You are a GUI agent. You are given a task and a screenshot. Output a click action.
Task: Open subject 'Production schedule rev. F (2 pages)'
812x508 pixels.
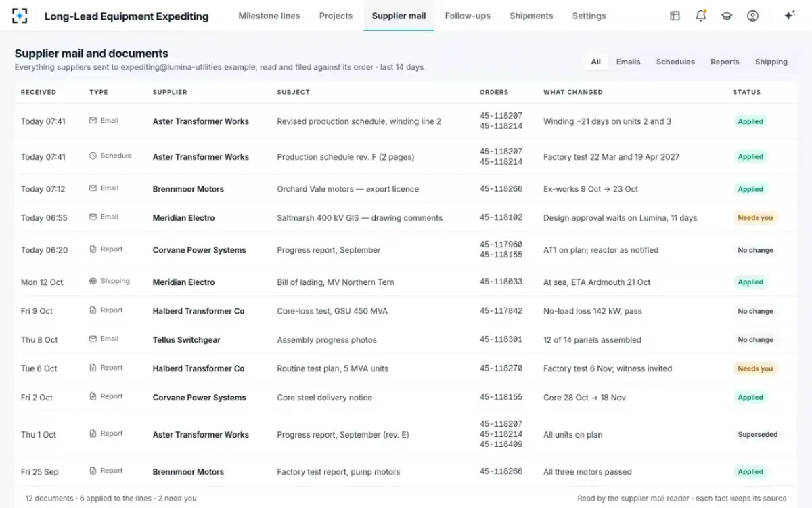pyautogui.click(x=346, y=157)
